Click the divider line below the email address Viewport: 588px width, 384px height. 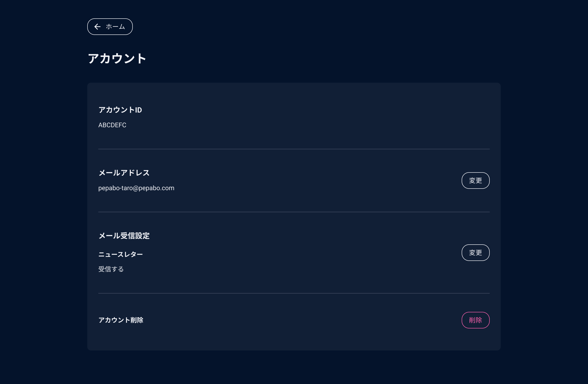294,212
